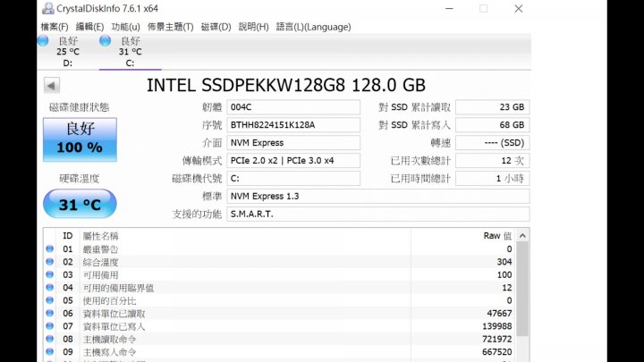Click the firmware field showing 004C
Image resolution: width=644 pixels, height=362 pixels.
point(293,107)
